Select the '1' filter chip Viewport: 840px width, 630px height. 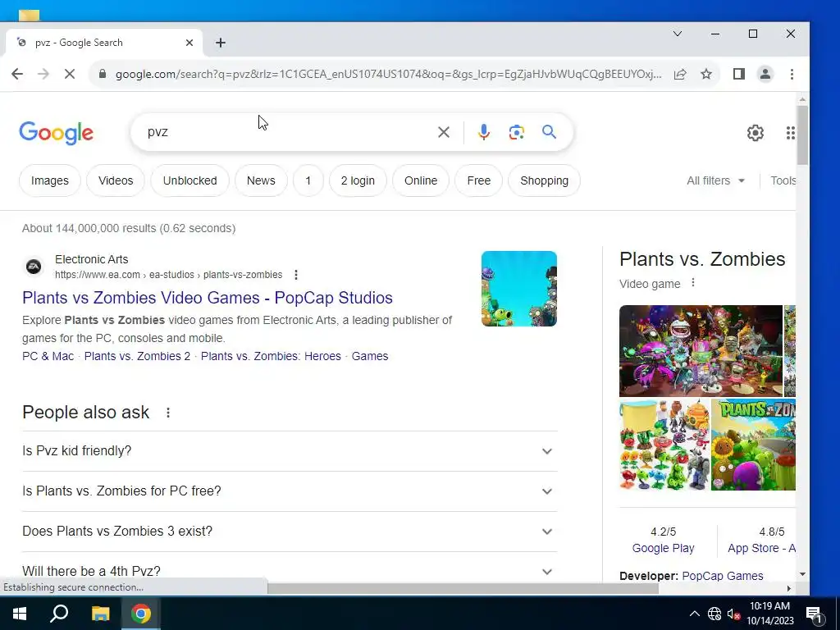click(x=308, y=180)
